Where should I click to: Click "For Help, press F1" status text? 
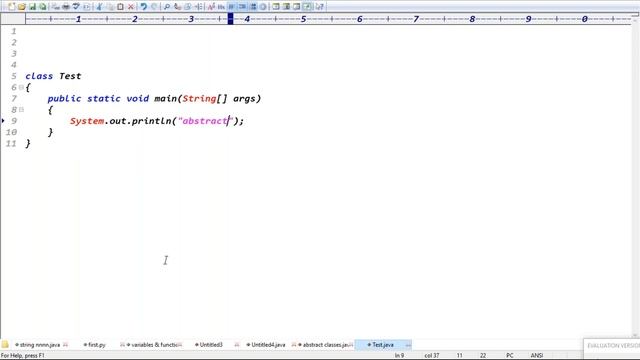click(23, 356)
